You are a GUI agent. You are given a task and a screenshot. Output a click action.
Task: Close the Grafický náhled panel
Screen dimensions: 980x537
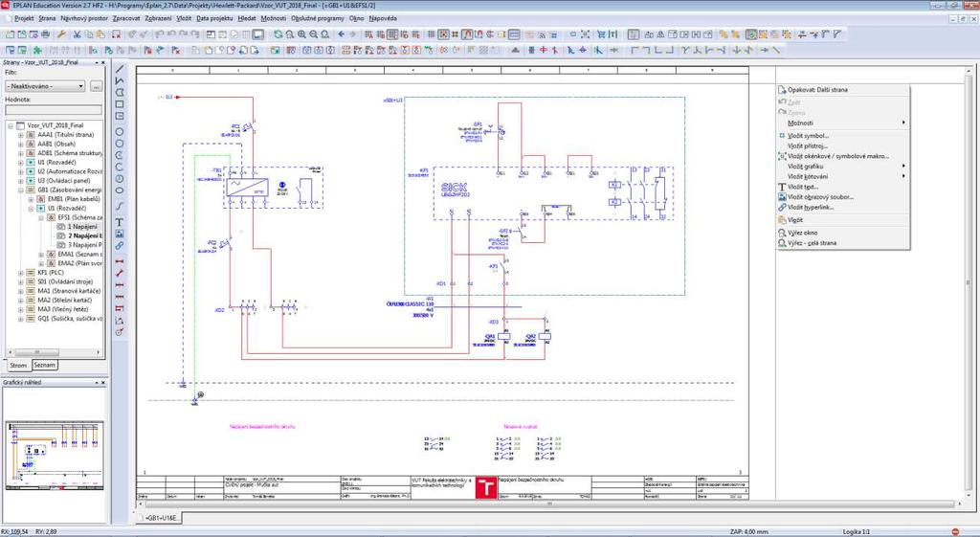coord(103,383)
